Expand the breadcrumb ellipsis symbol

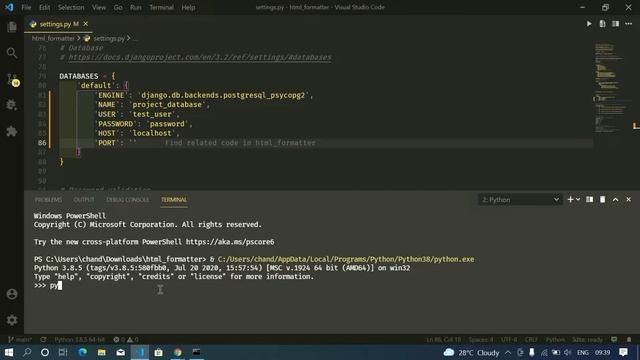coord(135,38)
